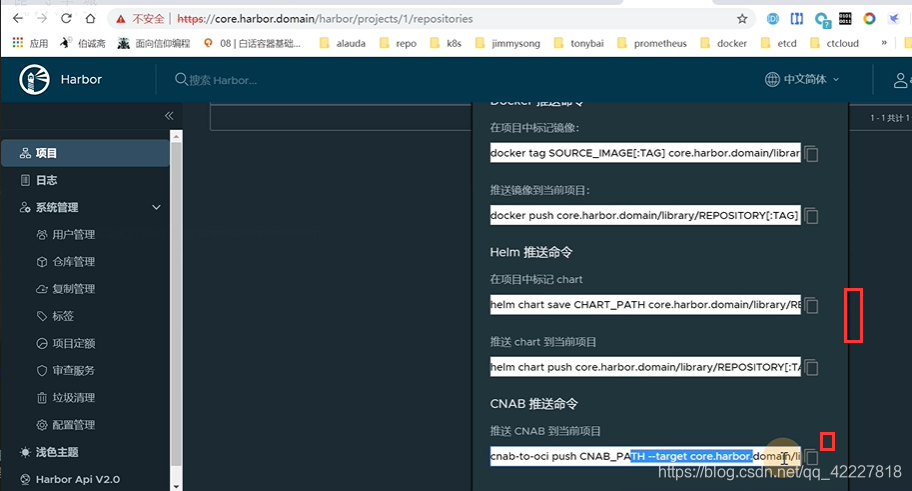Screen dimensions: 912x491
Task: Open the 面向信仰编程 bookmark
Action: click(154, 43)
